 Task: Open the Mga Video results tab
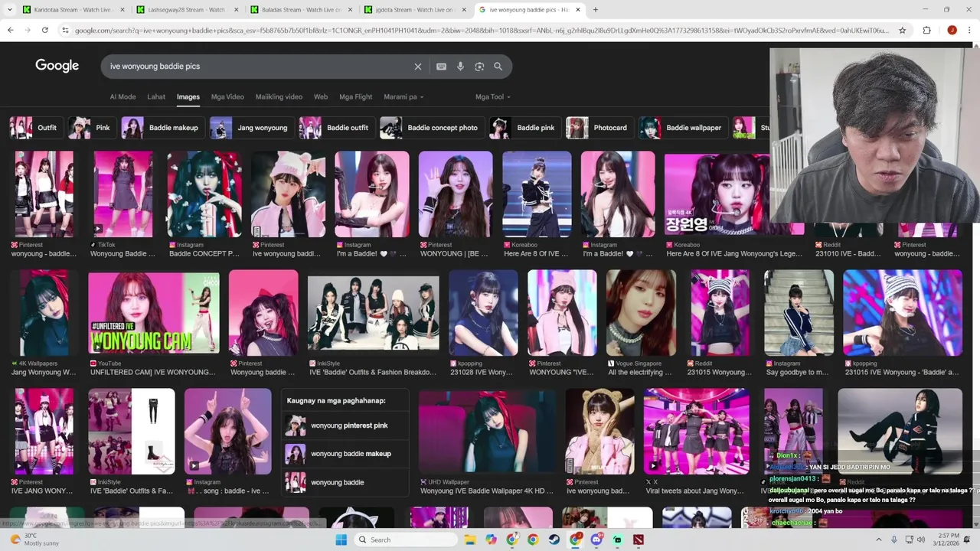point(227,97)
